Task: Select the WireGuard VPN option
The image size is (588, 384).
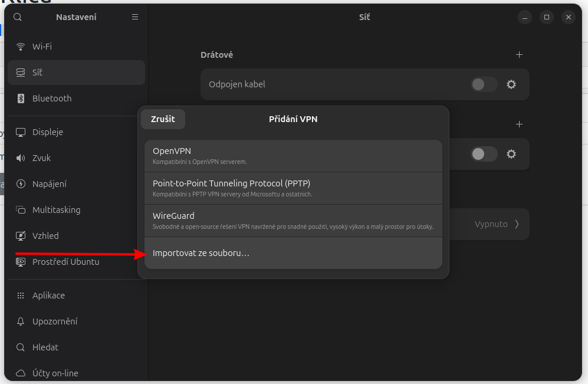Action: (293, 221)
